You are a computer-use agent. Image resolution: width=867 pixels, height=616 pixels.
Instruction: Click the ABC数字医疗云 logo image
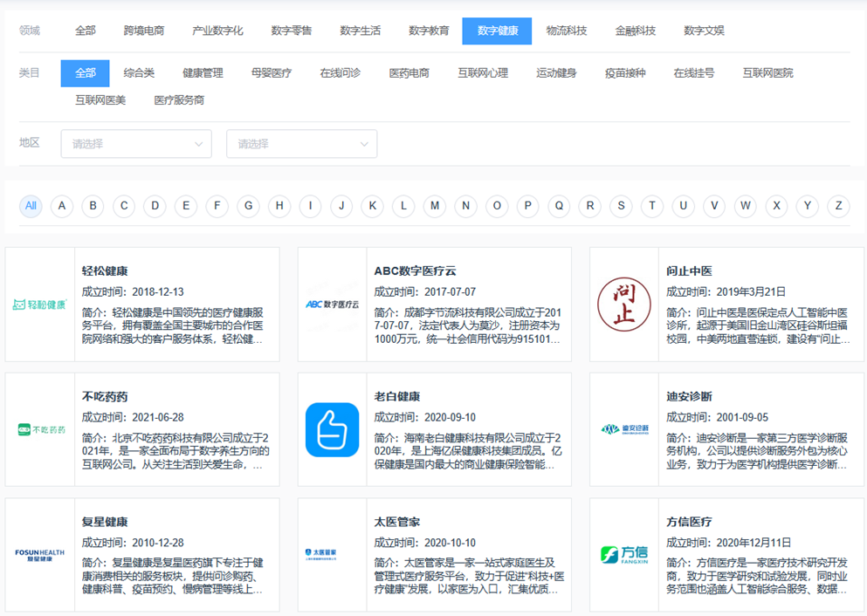point(332,305)
